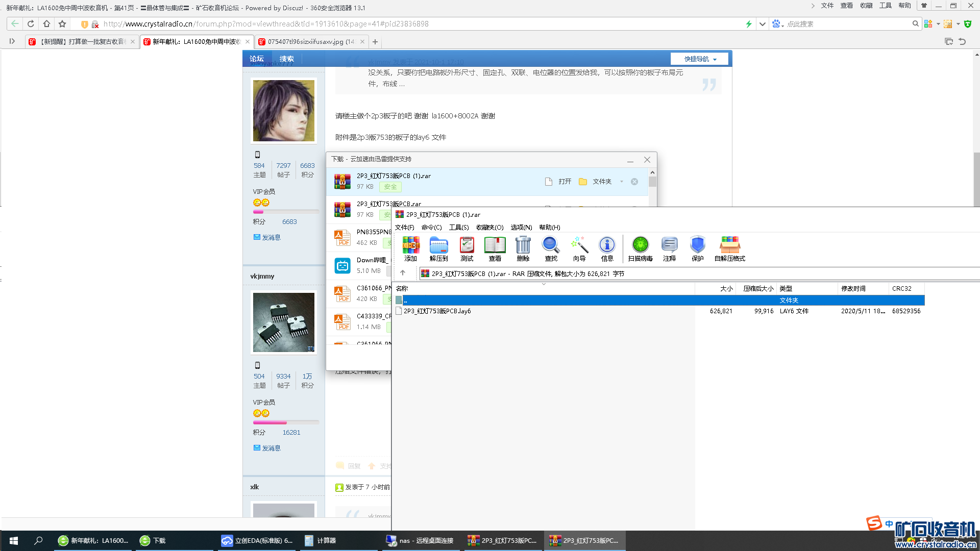Expand the 快捷导航 dropdown
Image resolution: width=980 pixels, height=551 pixels.
click(700, 59)
